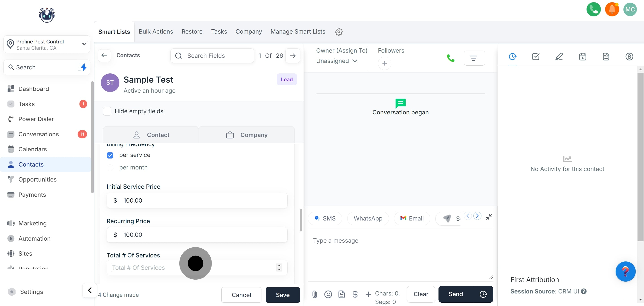
Task: Clear the message with Clear button
Action: 421,294
